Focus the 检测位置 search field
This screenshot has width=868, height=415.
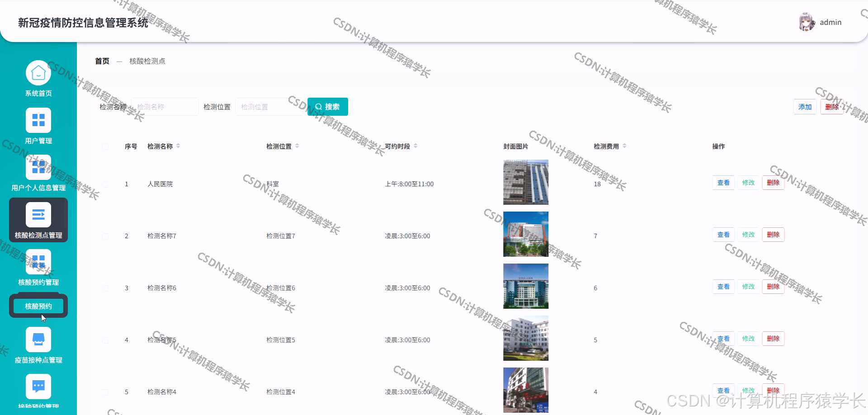coord(269,107)
